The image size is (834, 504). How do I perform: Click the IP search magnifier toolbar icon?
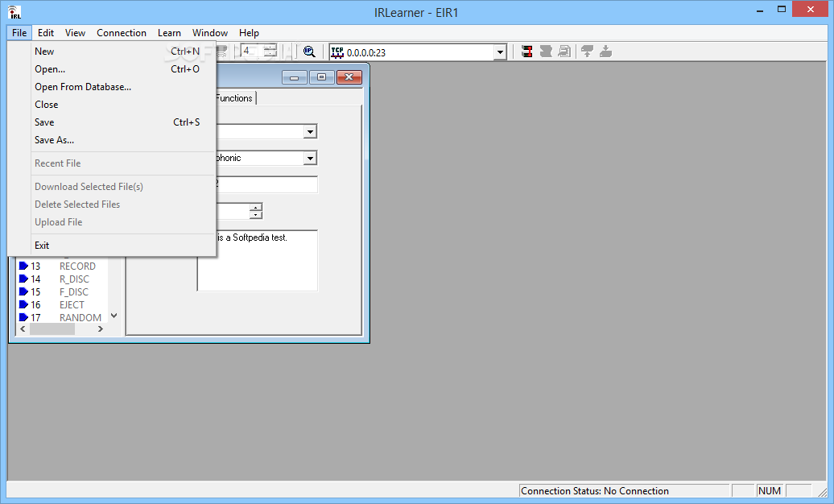click(309, 52)
